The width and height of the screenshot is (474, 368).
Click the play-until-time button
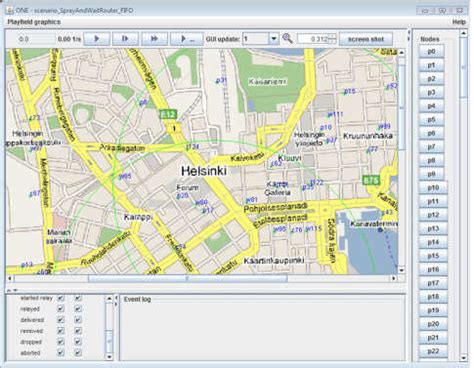tap(187, 39)
